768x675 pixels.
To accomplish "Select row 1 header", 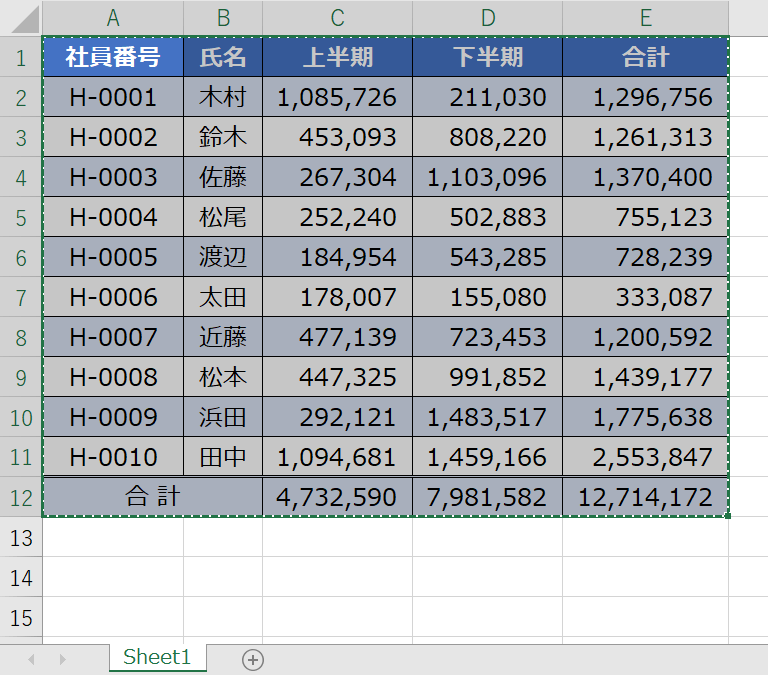I will point(21,57).
